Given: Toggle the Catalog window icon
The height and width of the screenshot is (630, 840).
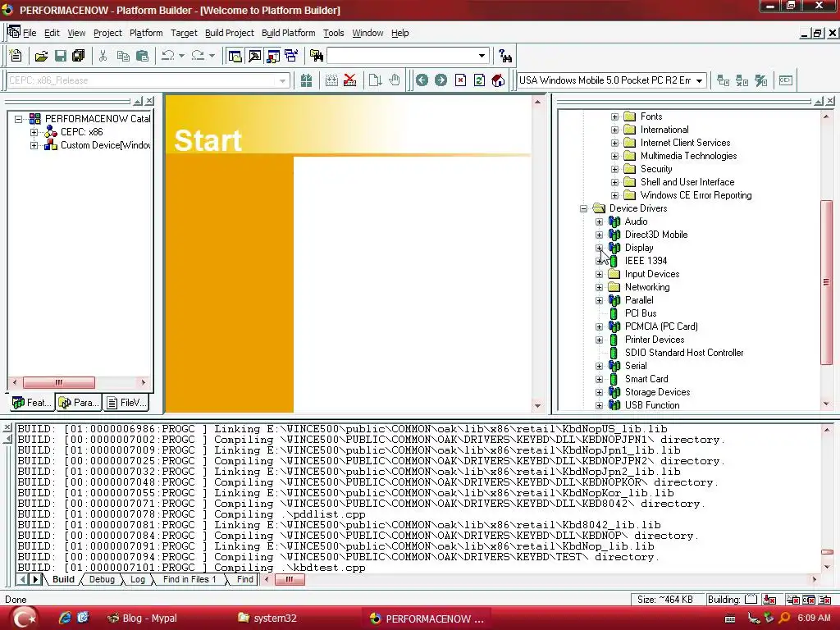Looking at the screenshot, I should click(x=273, y=56).
